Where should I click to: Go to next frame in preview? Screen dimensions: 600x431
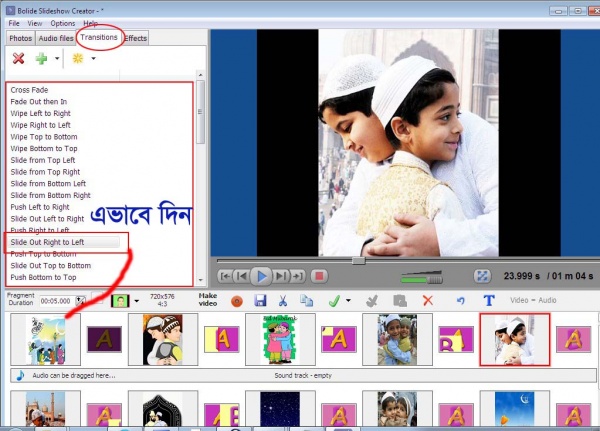click(281, 276)
